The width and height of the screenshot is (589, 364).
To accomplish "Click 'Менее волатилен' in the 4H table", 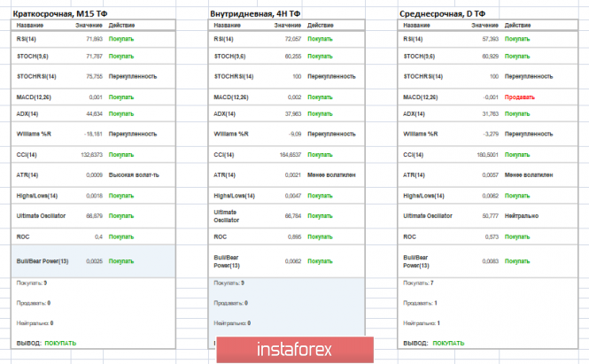I will pos(331,175).
